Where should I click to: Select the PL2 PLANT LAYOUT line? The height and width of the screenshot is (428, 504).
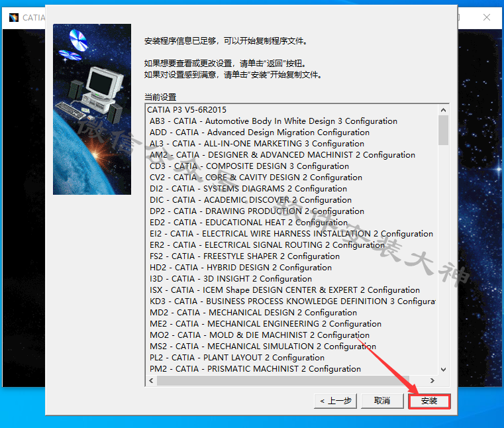pyautogui.click(x=237, y=358)
